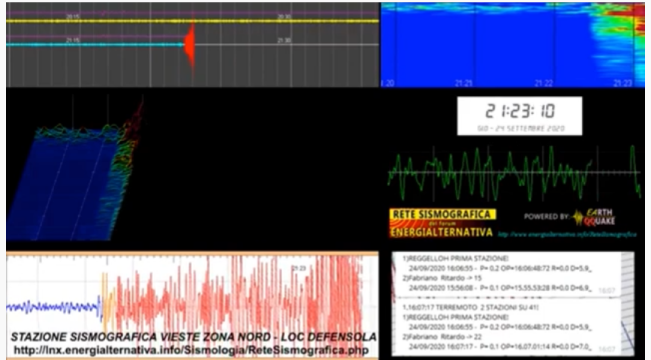Open the teal energialternativa link beside the logo
The width and height of the screenshot is (651, 360).
(x=567, y=235)
